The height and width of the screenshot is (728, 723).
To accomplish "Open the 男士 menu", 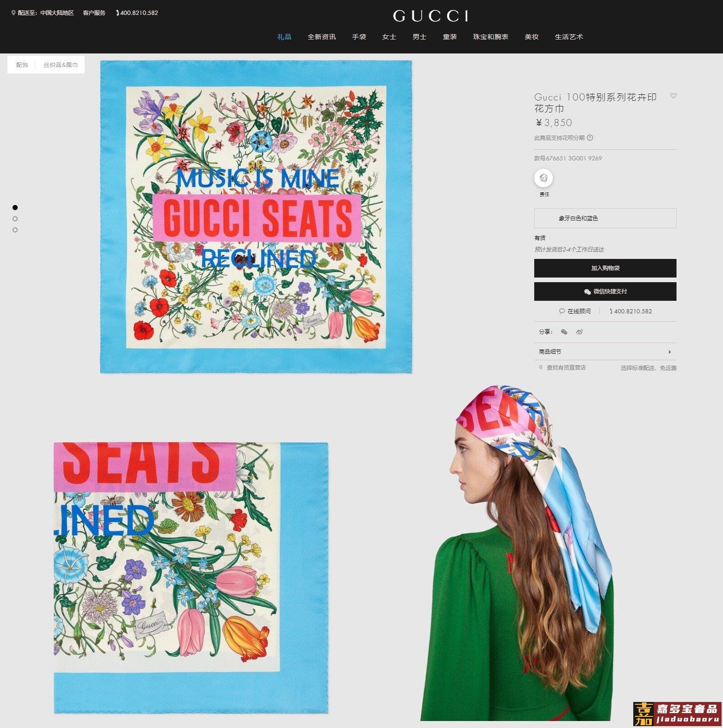I will [419, 37].
